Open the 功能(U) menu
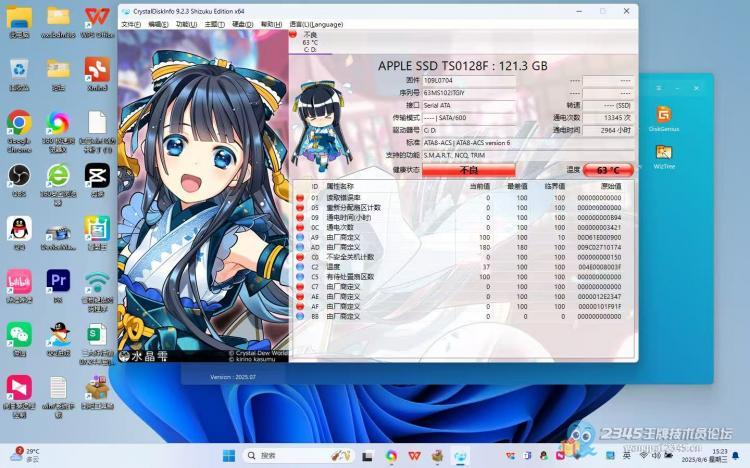 [186, 24]
